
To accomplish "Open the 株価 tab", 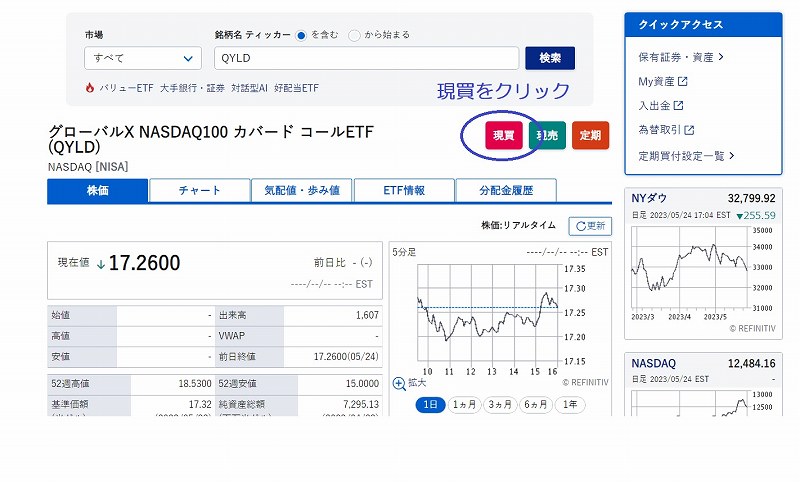I will pos(97,190).
